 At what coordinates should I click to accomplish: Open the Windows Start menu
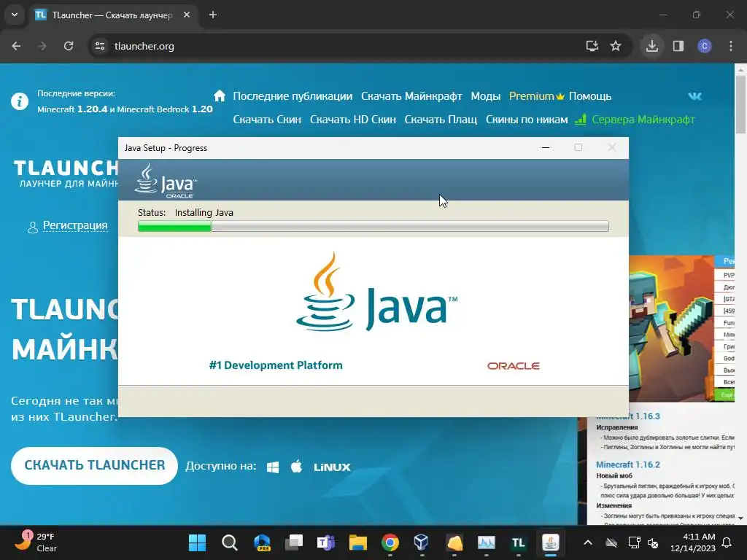197,542
